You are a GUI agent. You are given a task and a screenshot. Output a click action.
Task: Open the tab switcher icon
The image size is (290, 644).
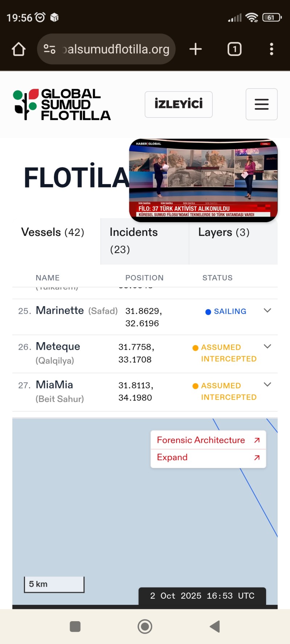click(234, 49)
